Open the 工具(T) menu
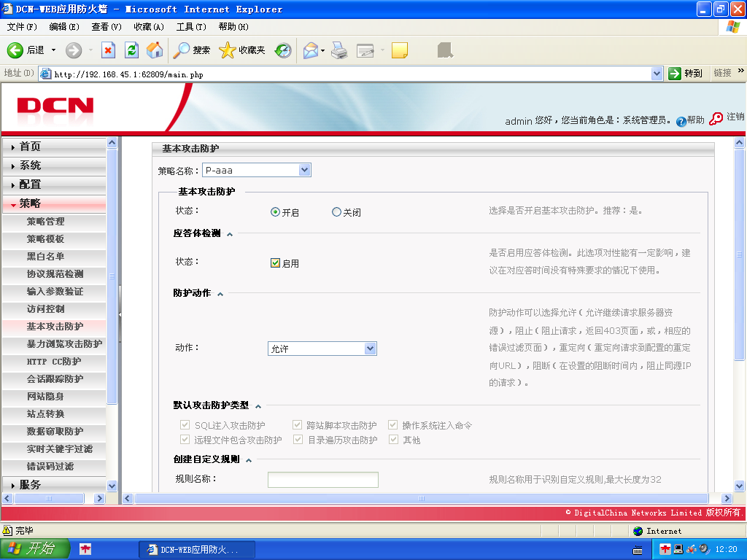Viewport: 747px width, 560px height. tap(191, 27)
